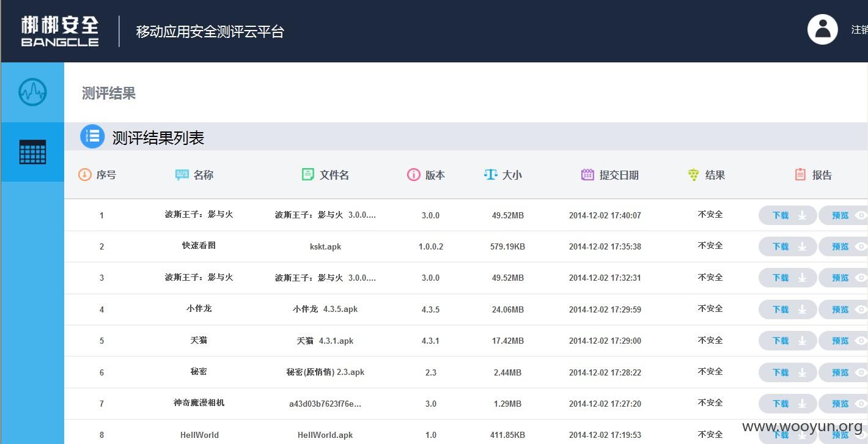The width and height of the screenshot is (868, 444).
Task: Click date 2014-12-02 17:40:07
Action: [x=605, y=215]
